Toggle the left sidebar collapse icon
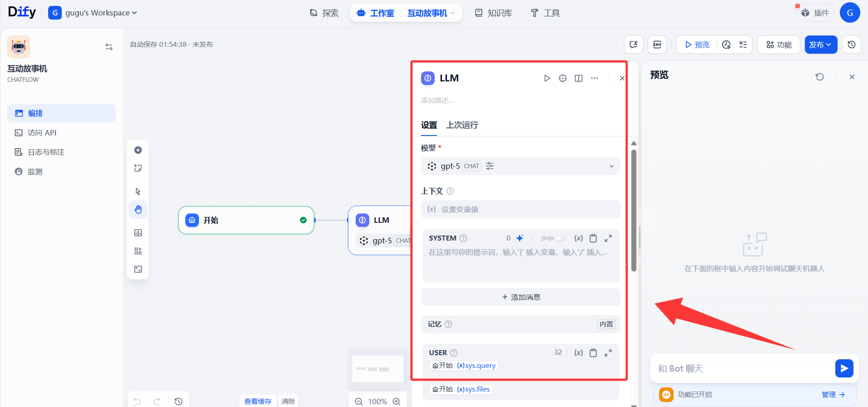The image size is (868, 407). coord(109,47)
